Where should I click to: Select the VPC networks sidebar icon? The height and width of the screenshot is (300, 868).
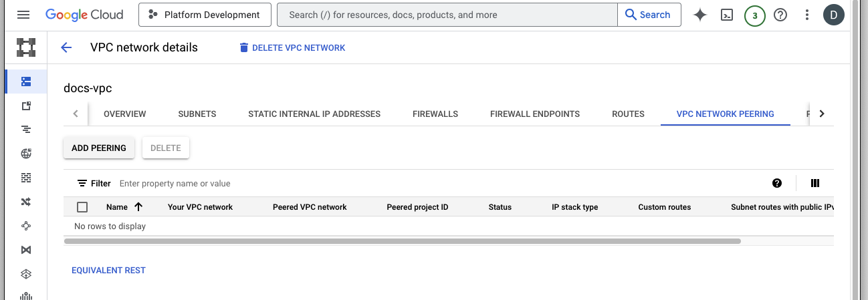click(x=26, y=82)
